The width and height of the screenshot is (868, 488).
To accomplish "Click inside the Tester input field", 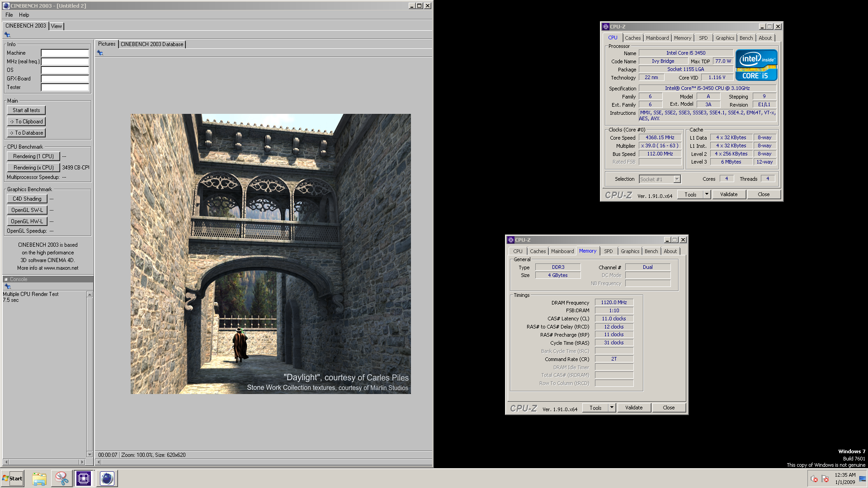I will click(65, 87).
